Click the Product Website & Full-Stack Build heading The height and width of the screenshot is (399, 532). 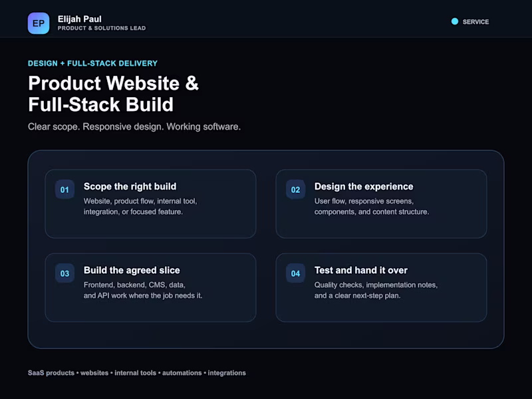(x=113, y=94)
